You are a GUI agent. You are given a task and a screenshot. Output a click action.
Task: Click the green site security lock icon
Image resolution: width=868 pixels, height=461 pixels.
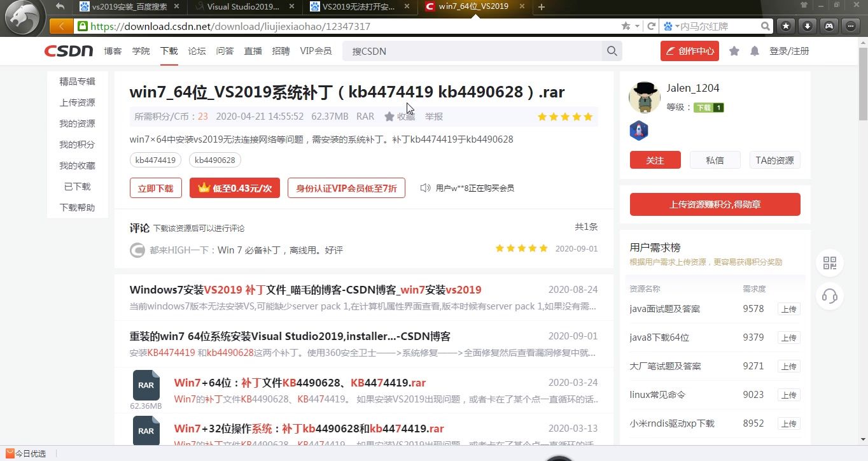82,26
